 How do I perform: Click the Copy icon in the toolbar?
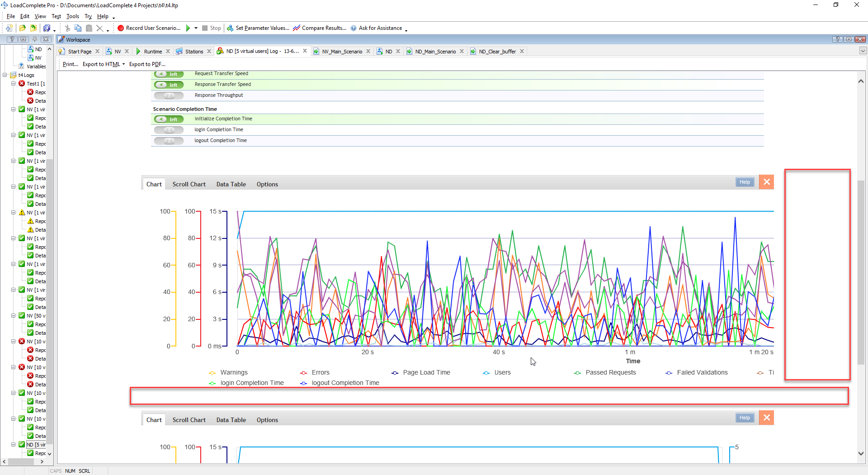(78, 28)
